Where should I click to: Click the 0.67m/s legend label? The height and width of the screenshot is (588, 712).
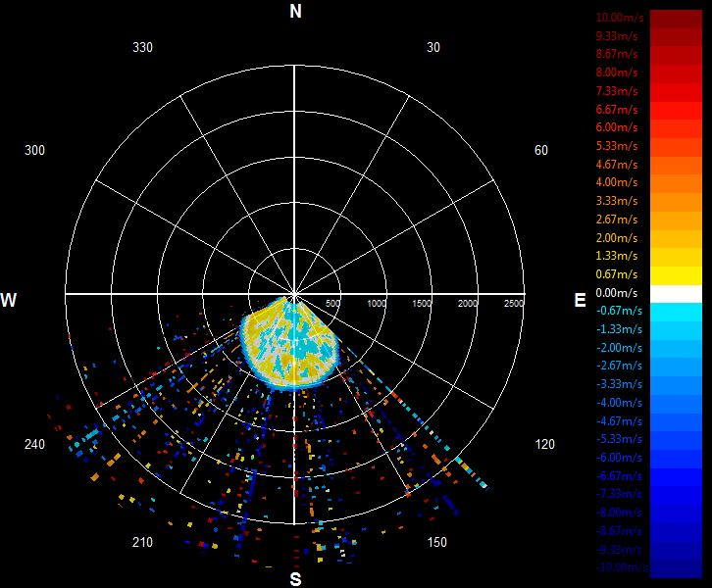(x=617, y=274)
